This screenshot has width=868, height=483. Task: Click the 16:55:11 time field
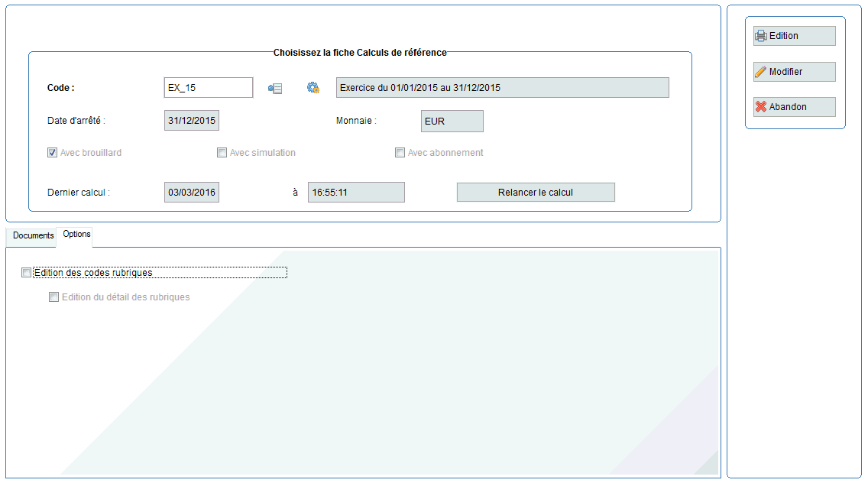355,193
